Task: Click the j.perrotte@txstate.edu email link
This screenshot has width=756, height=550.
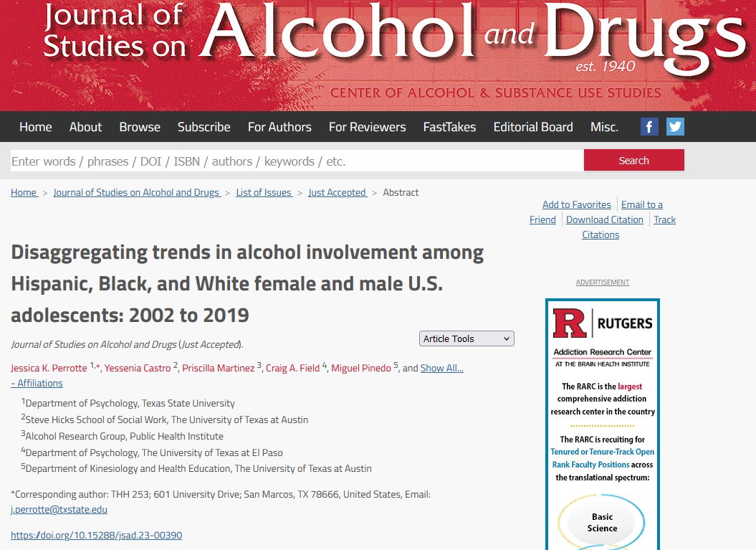Action: pyautogui.click(x=59, y=509)
